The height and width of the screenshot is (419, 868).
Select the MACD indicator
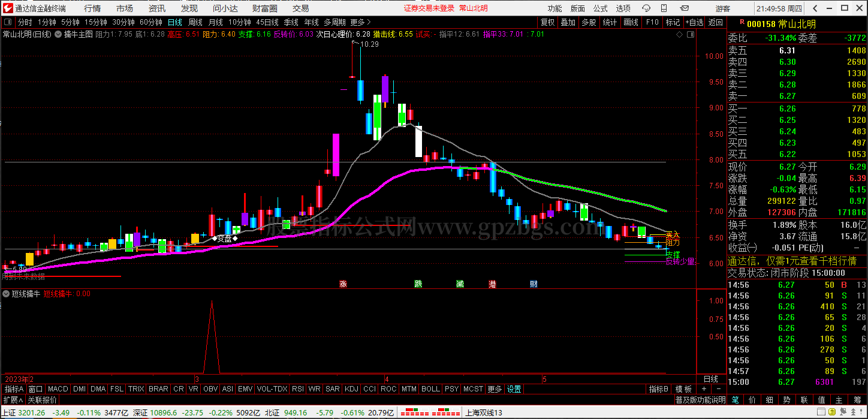(58, 389)
